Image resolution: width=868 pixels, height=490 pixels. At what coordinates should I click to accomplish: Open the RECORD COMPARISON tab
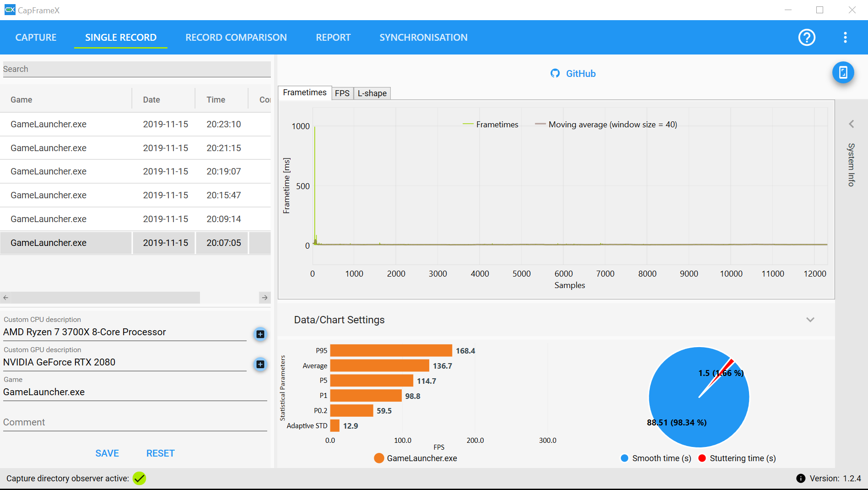pyautogui.click(x=236, y=38)
